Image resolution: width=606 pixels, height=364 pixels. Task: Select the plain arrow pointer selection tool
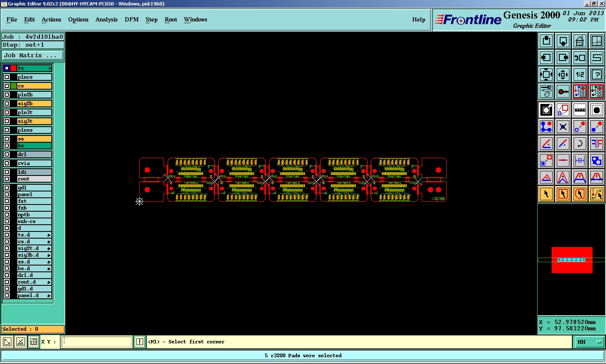546,194
